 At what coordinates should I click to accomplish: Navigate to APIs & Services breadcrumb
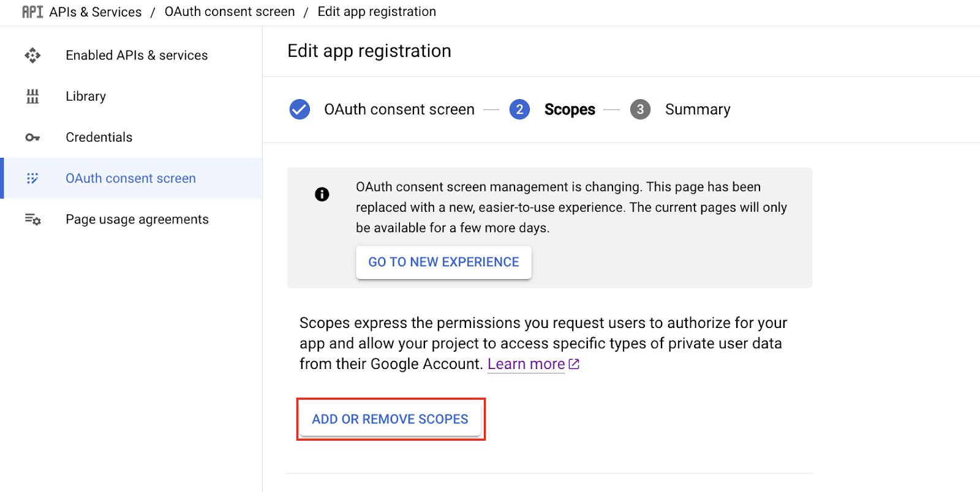click(95, 12)
